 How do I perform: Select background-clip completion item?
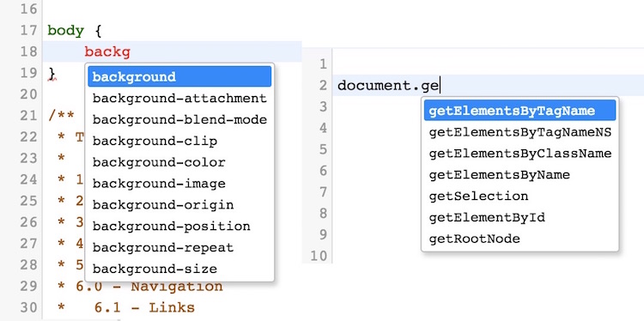point(179,142)
